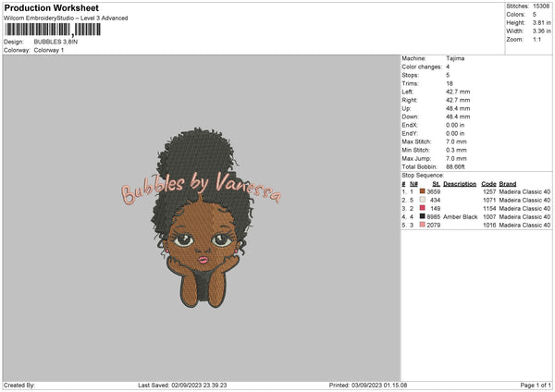Click the red swatch for thread 149
Viewport: 555px width, 392px height.
tap(423, 208)
